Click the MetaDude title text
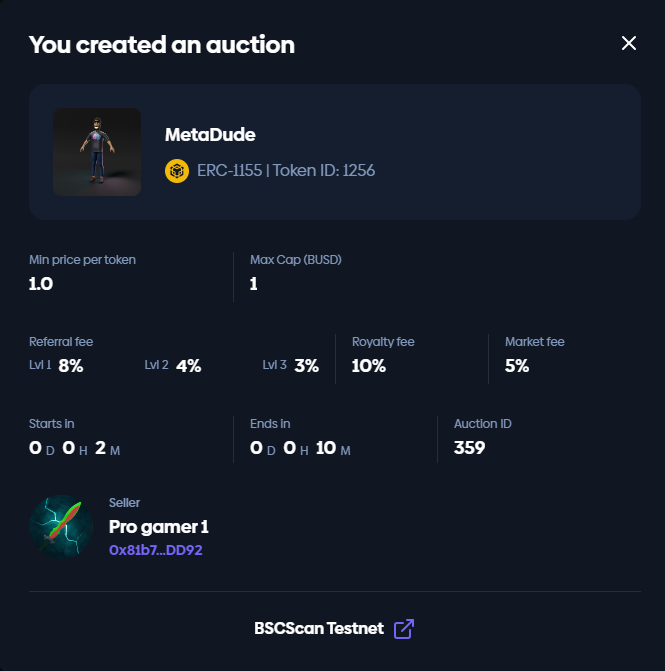Viewport: 665px width, 671px height. tap(210, 135)
